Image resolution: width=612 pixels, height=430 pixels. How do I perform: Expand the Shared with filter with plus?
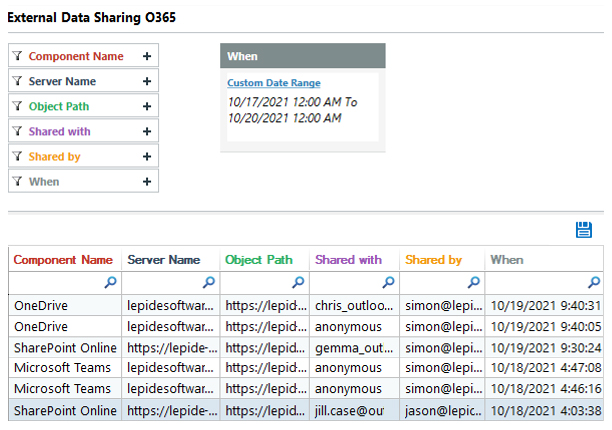tap(147, 131)
